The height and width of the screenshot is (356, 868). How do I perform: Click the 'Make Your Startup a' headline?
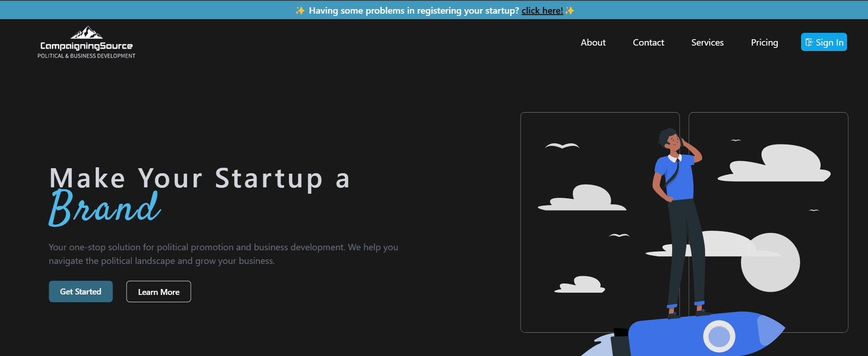click(x=200, y=178)
